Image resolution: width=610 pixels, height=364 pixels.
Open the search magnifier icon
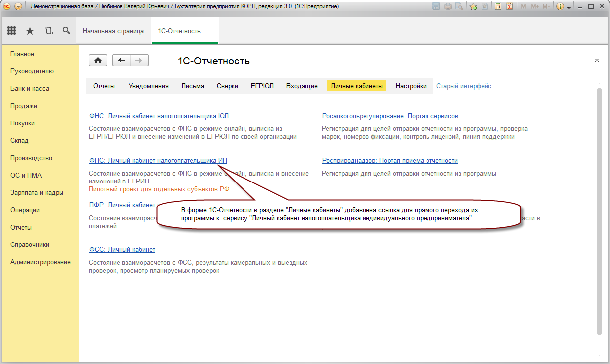tap(66, 31)
